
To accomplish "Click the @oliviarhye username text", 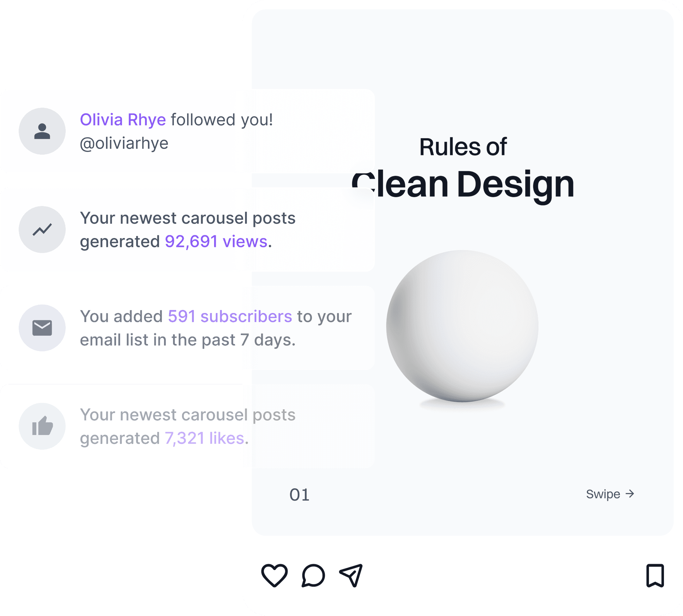I will coord(124,143).
